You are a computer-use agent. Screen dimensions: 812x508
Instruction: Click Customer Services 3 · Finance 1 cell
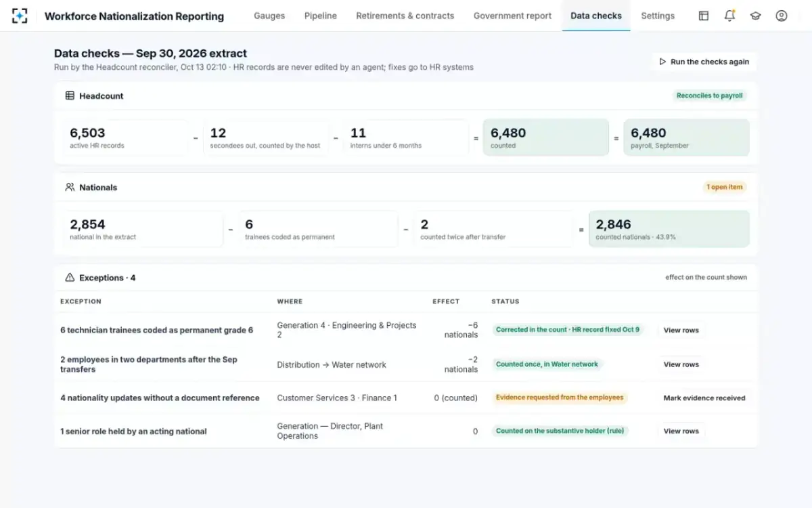337,398
